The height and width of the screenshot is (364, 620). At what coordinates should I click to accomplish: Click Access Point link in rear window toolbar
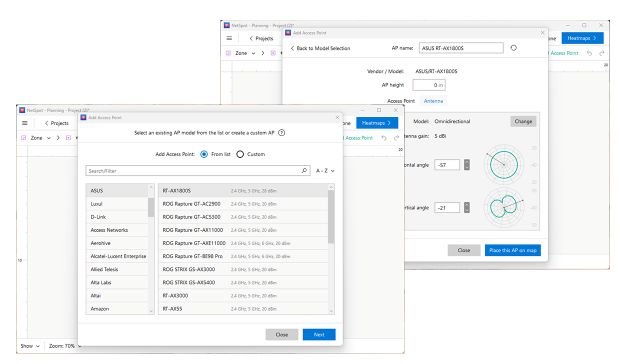coord(563,53)
